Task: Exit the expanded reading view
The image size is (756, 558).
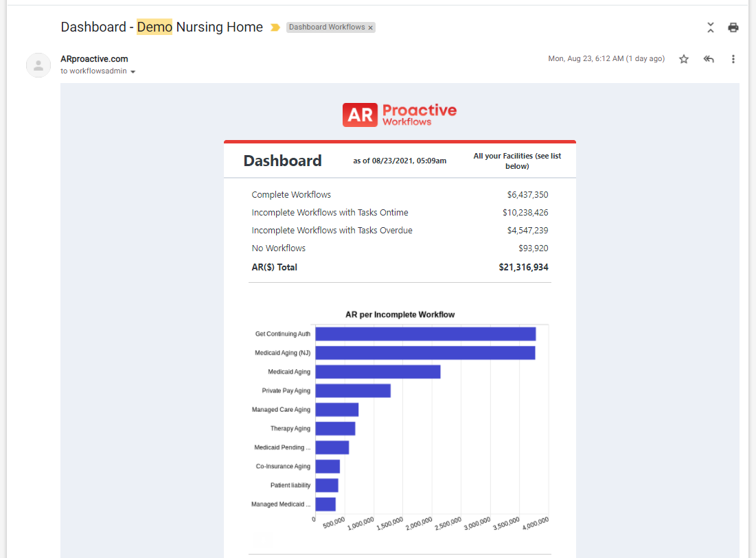Action: (710, 27)
